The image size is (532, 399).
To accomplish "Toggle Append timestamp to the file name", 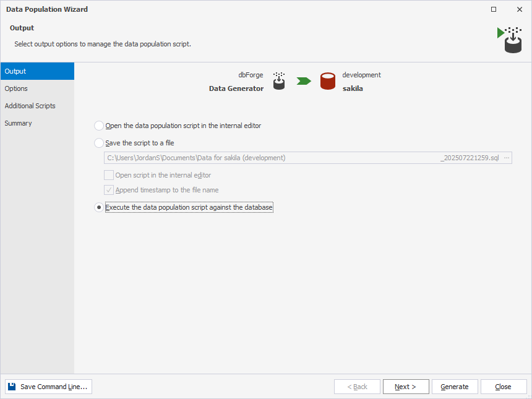I will point(109,190).
